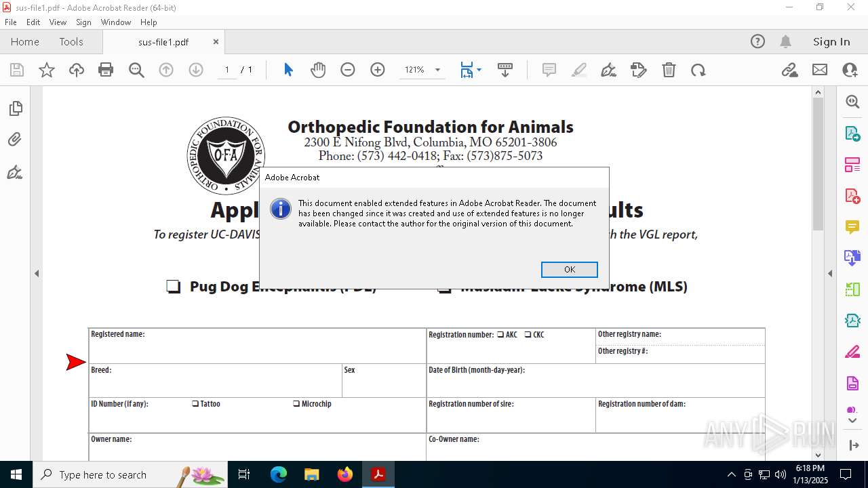Check the Pug Dog Encephalitis checkbox
868x488 pixels.
click(174, 287)
